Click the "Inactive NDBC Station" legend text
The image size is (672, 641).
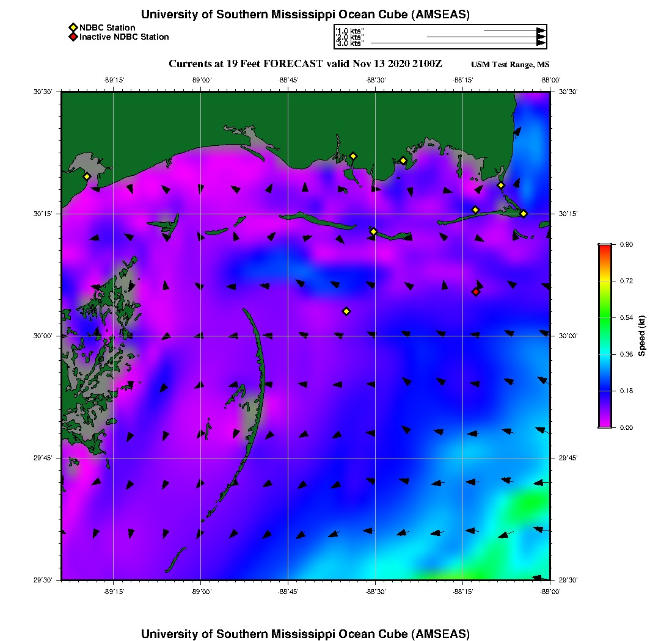[x=124, y=37]
